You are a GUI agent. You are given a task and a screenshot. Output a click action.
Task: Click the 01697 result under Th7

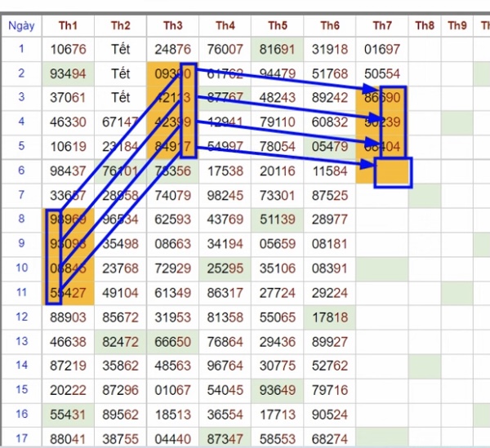pos(382,49)
